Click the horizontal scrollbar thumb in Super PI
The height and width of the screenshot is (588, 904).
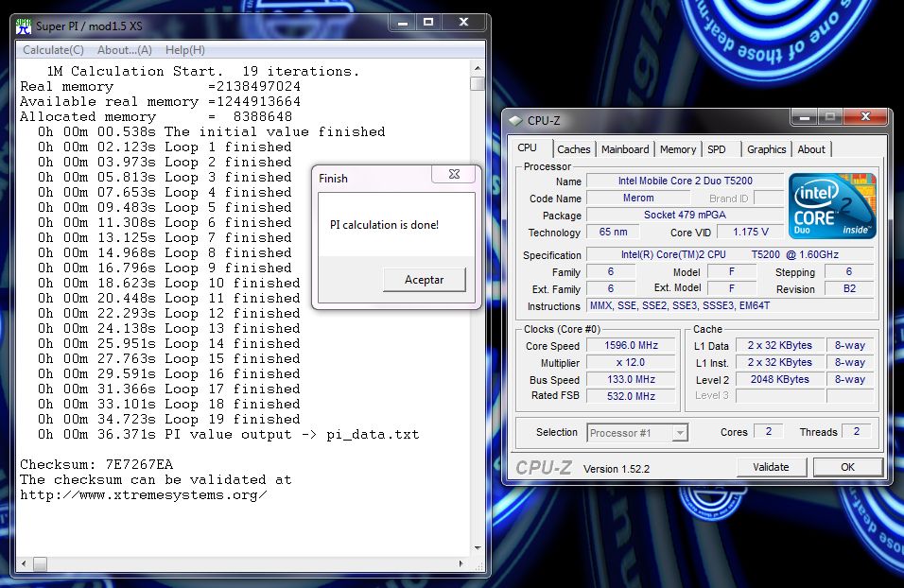point(40,563)
